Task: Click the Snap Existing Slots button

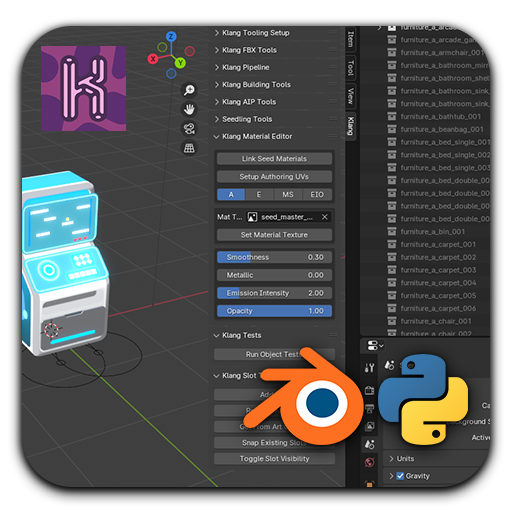Action: tap(274, 443)
